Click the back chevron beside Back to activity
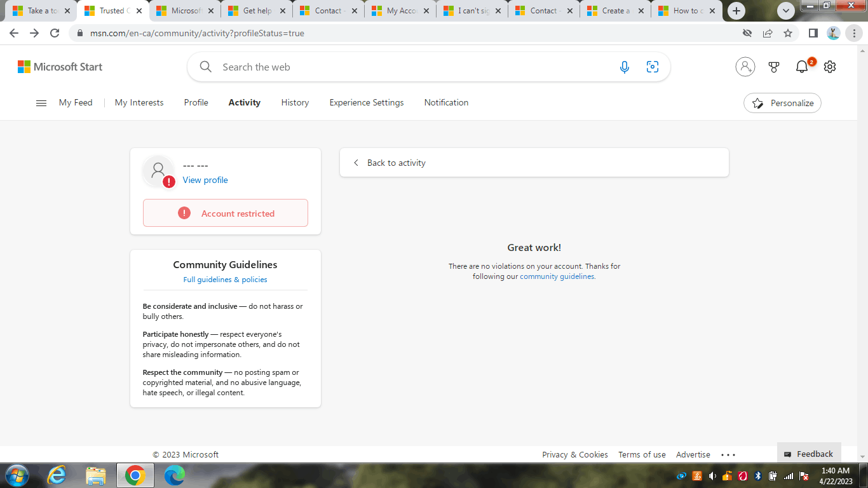This screenshot has height=488, width=868. click(x=356, y=163)
